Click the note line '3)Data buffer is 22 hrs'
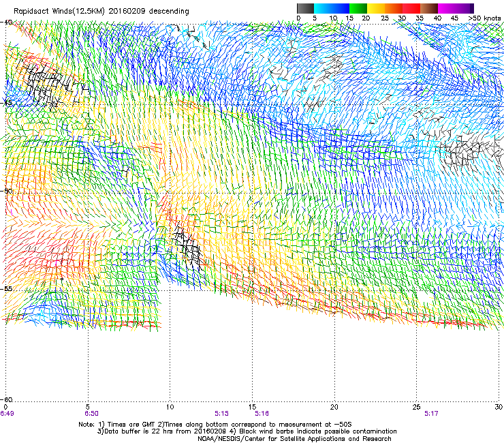Image resolution: width=504 pixels, height=443 pixels. tap(247, 431)
